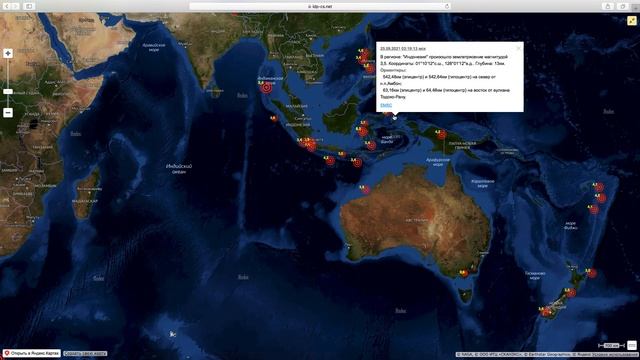
Task: Zoom out with the minus button
Action: 8,113
